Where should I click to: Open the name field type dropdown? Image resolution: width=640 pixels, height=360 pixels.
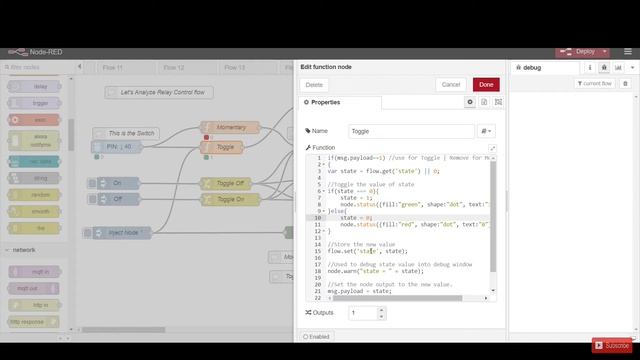click(x=486, y=131)
